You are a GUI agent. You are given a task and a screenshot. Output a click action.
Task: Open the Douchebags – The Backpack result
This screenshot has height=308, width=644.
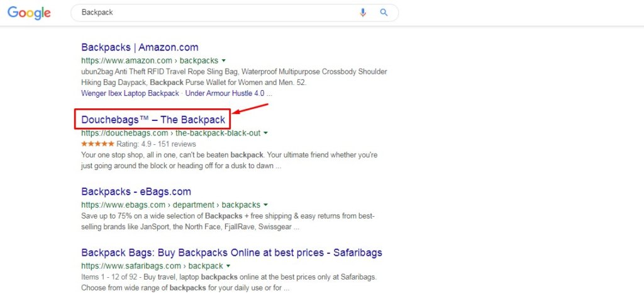(x=153, y=120)
